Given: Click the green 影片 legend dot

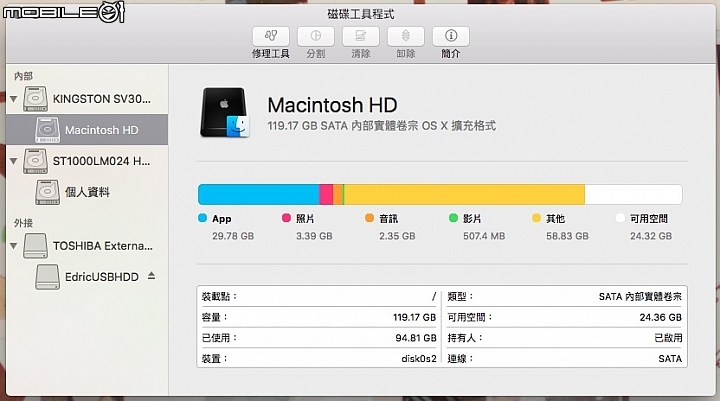Looking at the screenshot, I should pos(453,218).
